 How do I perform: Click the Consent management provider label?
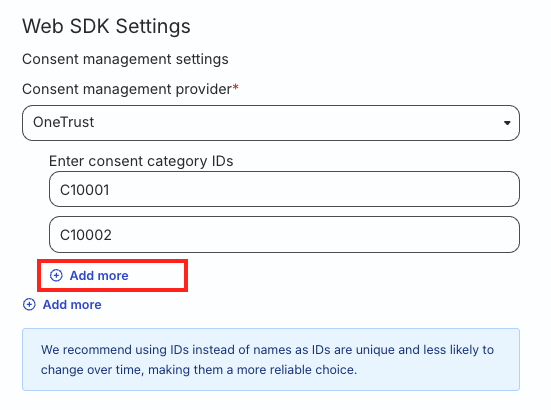click(127, 89)
